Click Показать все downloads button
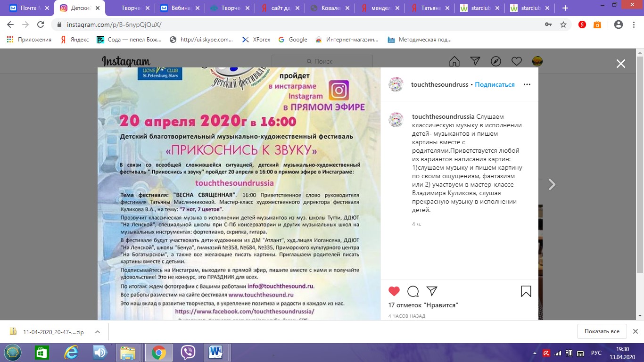644x362 pixels. [602, 331]
